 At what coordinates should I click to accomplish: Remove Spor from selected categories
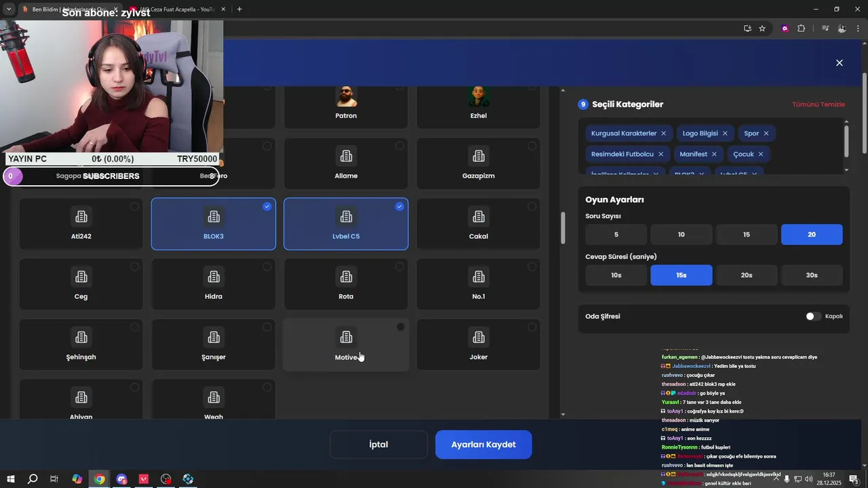point(766,134)
